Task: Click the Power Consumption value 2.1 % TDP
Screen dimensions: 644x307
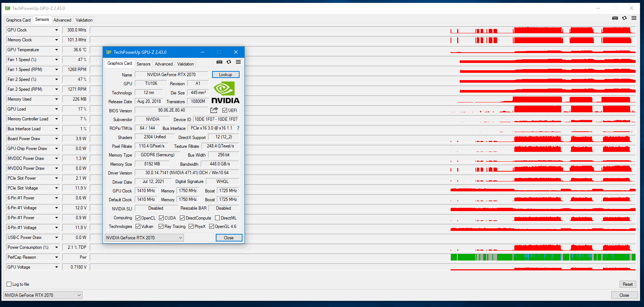Action: 75,247
